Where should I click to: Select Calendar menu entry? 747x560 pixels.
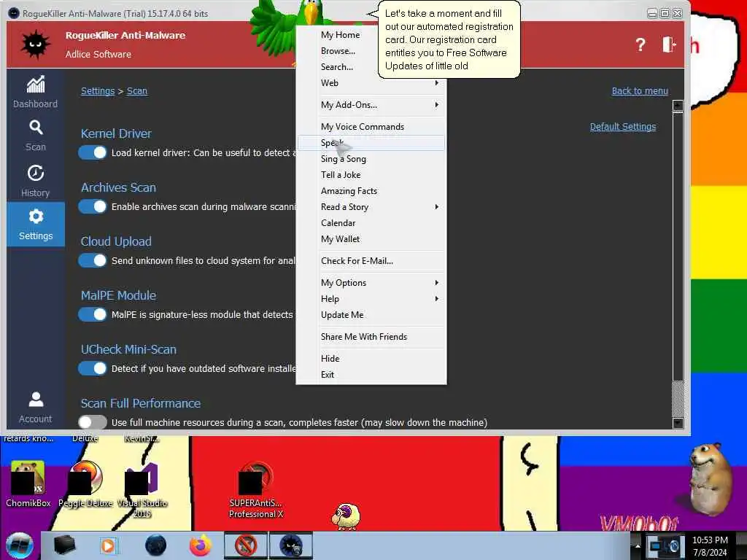[371, 223]
